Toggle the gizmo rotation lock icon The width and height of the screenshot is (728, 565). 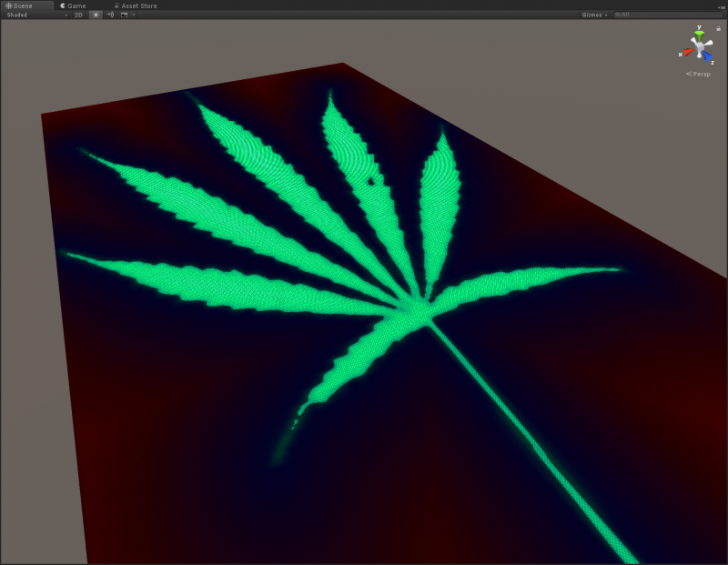[x=718, y=28]
